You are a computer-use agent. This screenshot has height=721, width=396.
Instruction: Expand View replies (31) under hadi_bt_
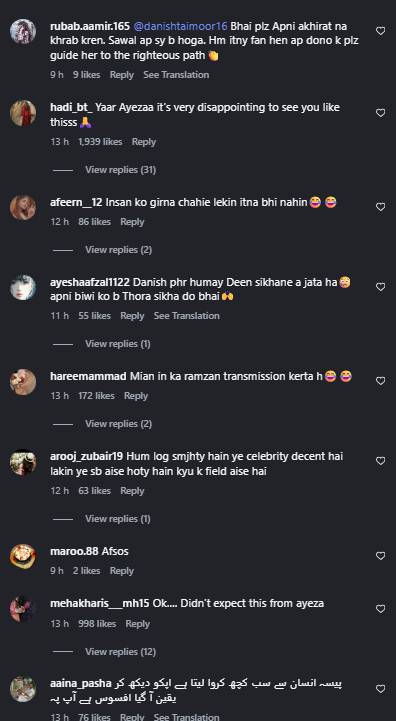121,170
